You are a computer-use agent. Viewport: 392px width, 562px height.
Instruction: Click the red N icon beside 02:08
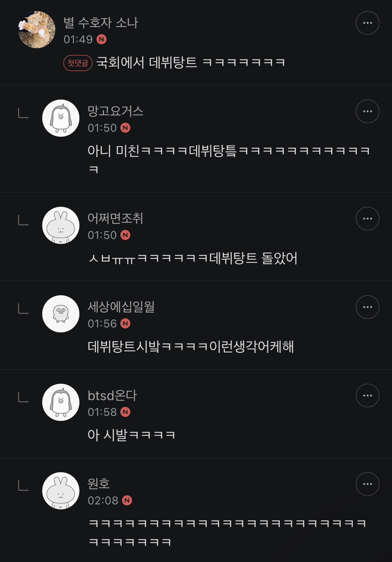[x=127, y=500]
